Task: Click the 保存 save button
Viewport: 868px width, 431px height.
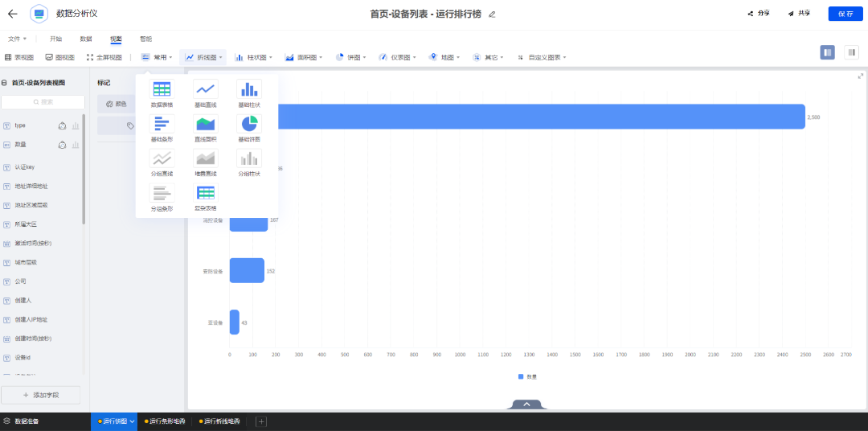Action: point(845,14)
